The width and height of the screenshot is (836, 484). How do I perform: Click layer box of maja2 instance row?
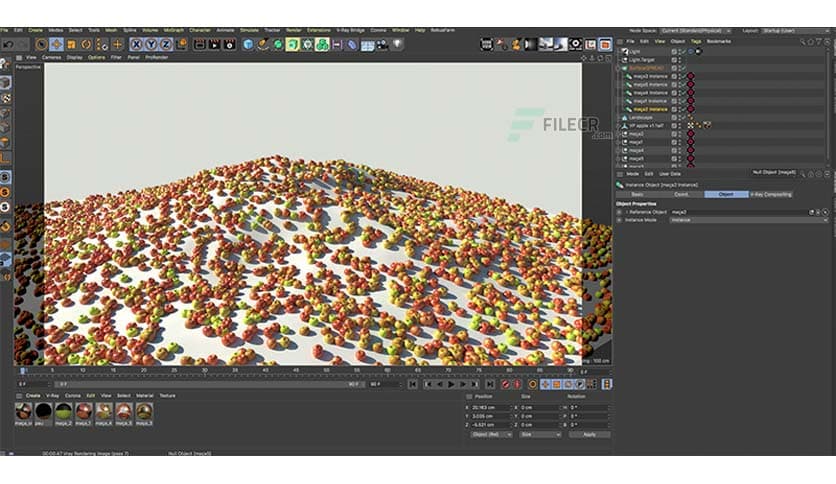(674, 109)
